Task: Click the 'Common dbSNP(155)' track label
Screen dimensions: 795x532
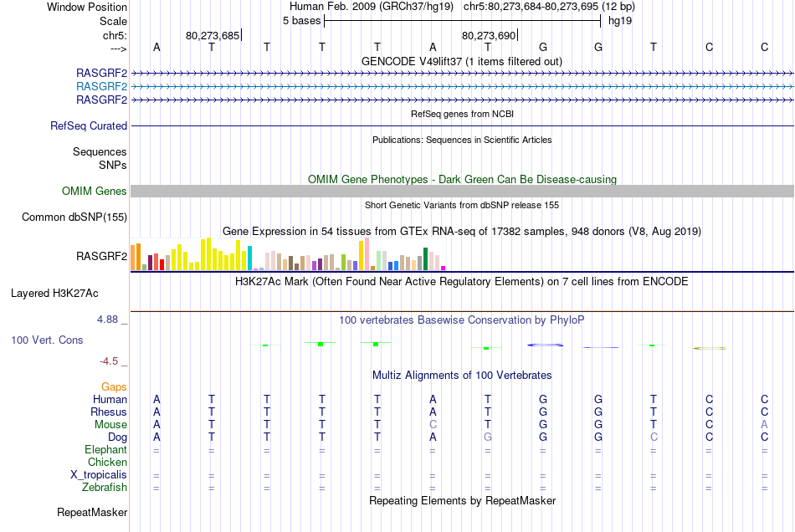Action: (x=74, y=217)
